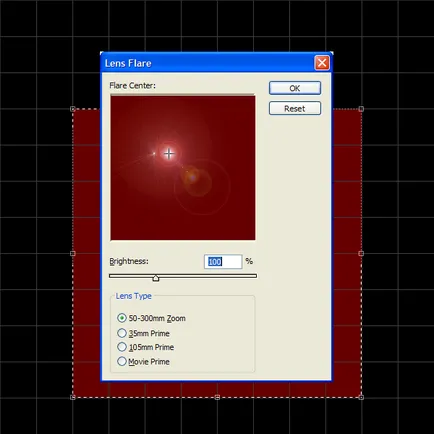Click the bottom-left selection transform handle
The height and width of the screenshot is (434, 434).
[73, 397]
